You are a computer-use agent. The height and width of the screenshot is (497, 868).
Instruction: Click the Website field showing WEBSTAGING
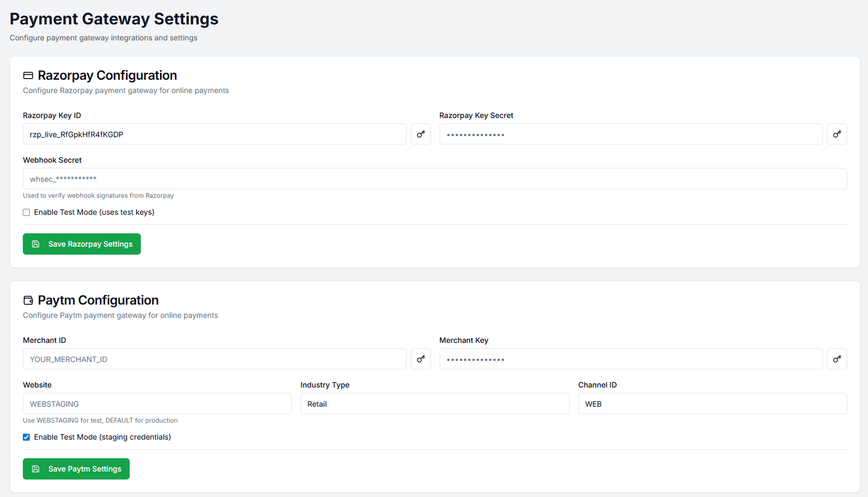tap(157, 404)
